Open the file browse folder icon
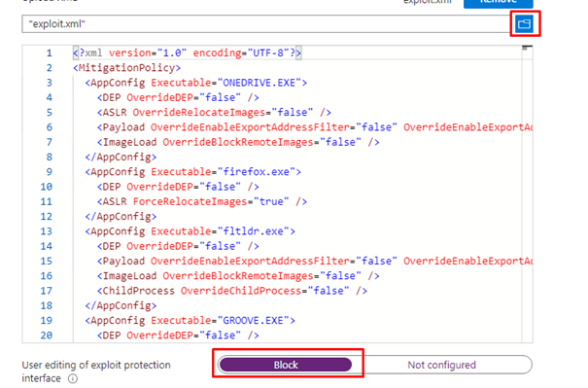 point(524,24)
